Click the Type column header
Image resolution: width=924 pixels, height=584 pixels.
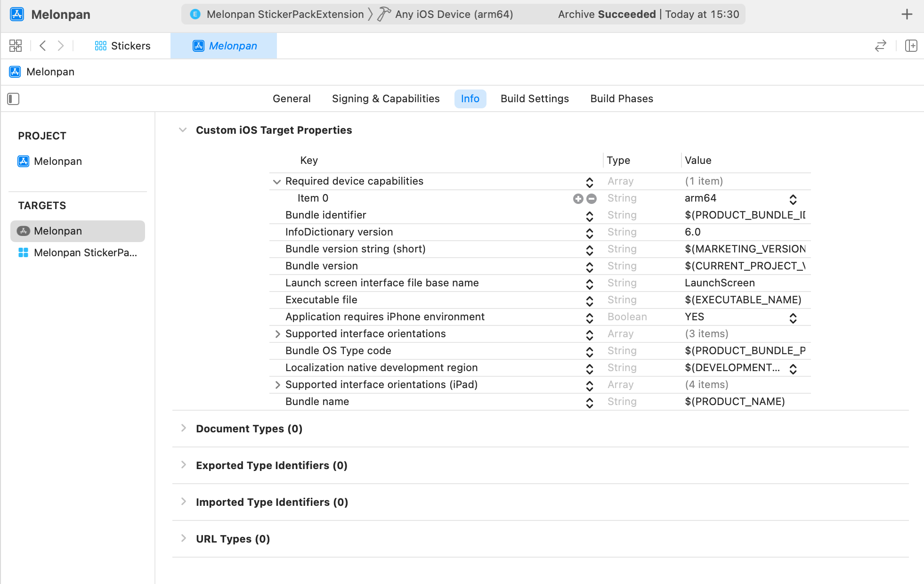tap(618, 161)
